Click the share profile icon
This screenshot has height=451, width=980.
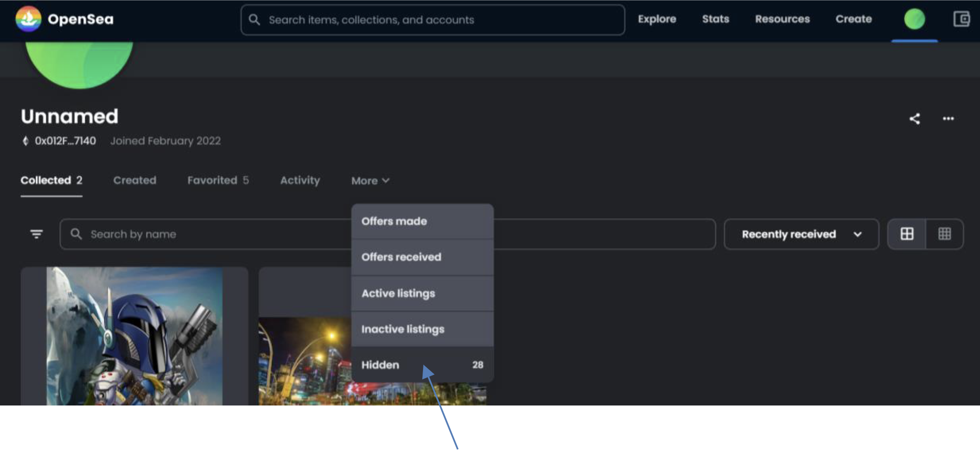(x=914, y=119)
